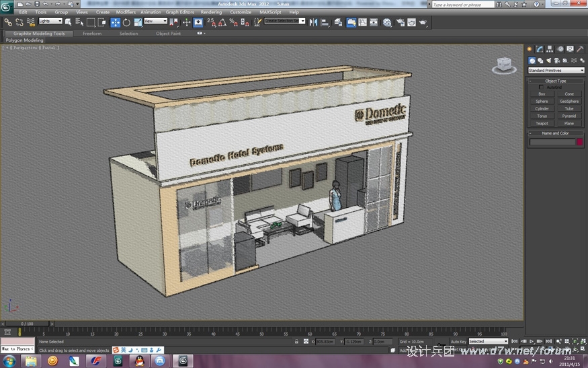Click the Select Object tool
Screen dimensions: 588x368
point(68,22)
